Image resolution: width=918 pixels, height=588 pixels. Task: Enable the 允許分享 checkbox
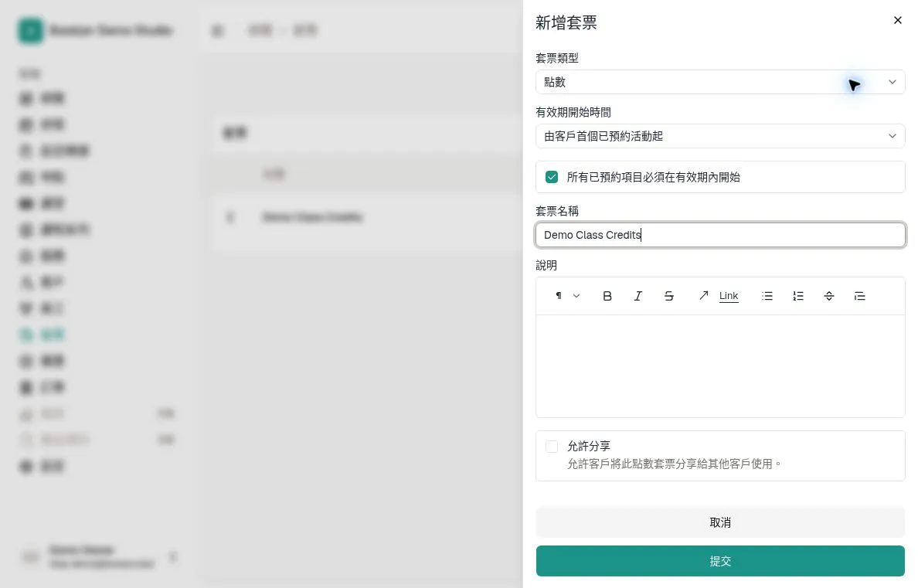(x=552, y=447)
